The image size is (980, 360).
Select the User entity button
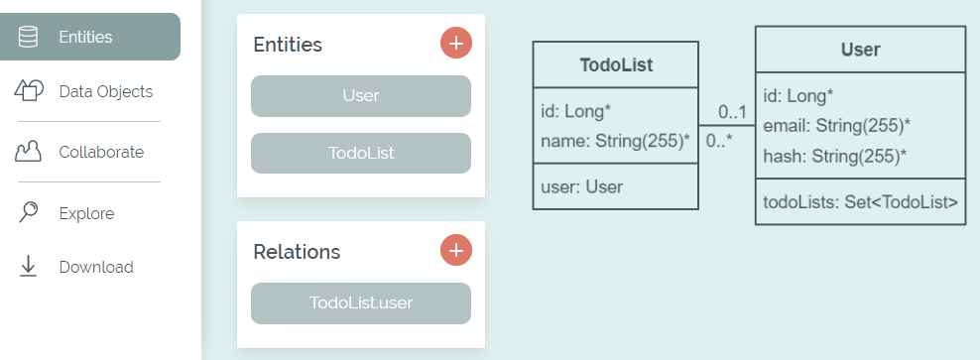[361, 95]
